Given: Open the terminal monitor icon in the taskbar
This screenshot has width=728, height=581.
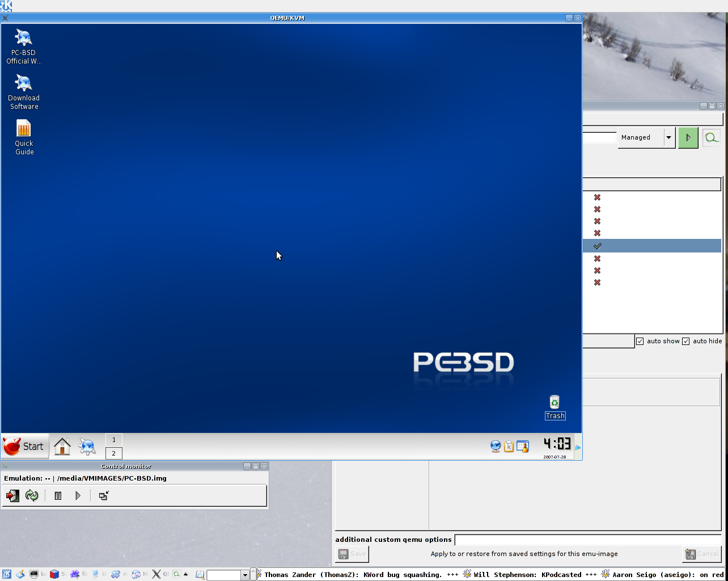Looking at the screenshot, I should click(34, 574).
